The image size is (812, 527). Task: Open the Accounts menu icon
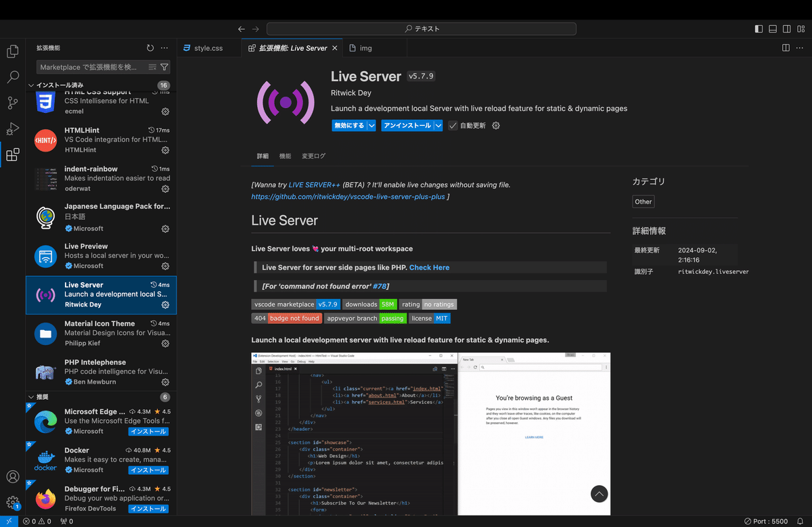click(12, 478)
